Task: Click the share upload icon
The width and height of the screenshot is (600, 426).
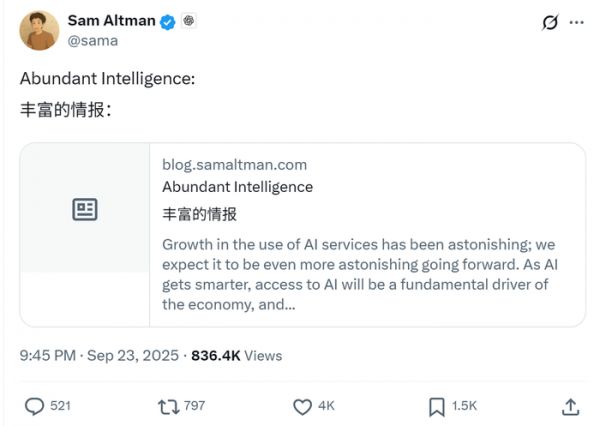Action: (x=571, y=407)
